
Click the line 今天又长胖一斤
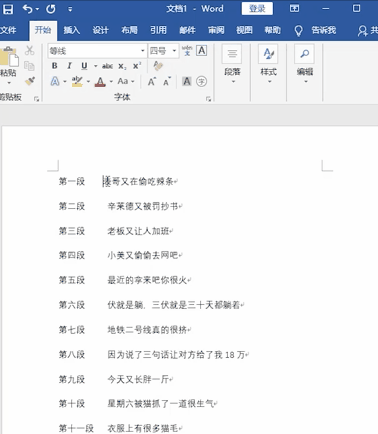(138, 379)
